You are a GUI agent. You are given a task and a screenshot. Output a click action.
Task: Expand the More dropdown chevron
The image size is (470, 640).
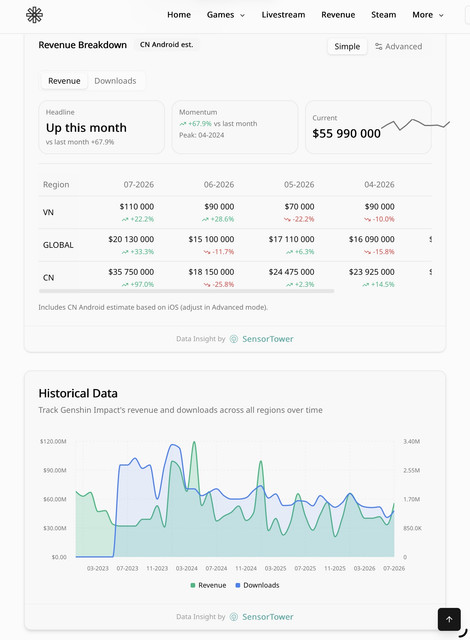tap(441, 16)
